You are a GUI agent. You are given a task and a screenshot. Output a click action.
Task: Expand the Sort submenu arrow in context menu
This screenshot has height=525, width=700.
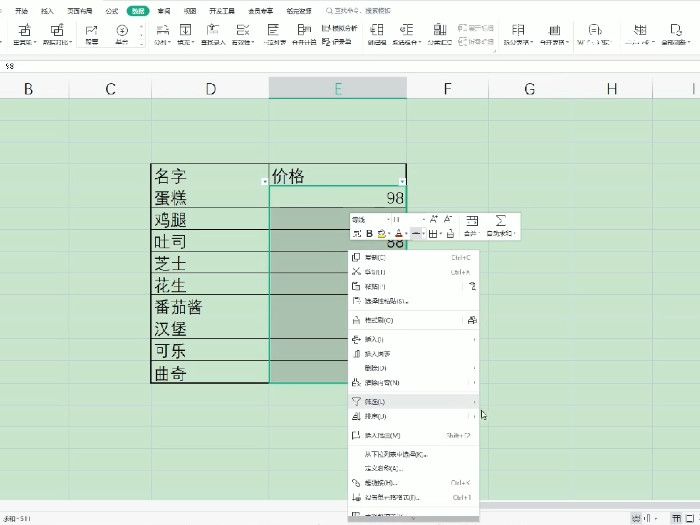(474, 417)
